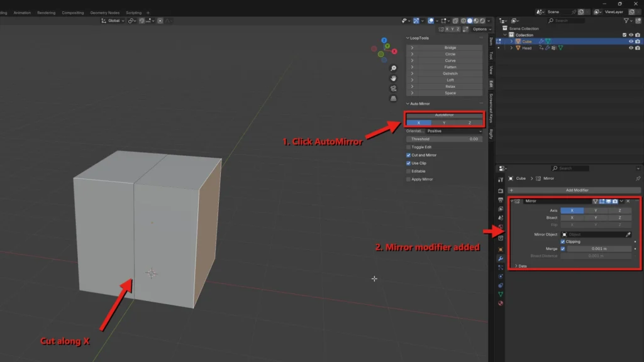Open the Modifier properties wrench icon
This screenshot has width=644, height=362.
pos(500,258)
